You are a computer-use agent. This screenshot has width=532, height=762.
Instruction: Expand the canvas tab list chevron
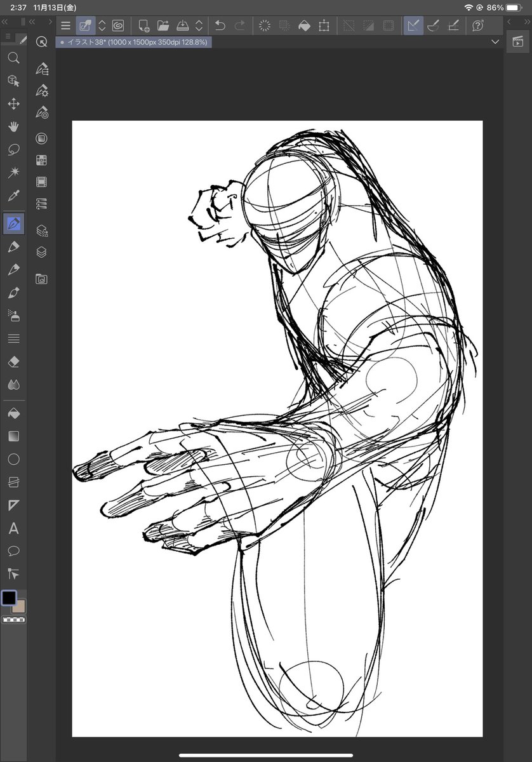tap(496, 42)
